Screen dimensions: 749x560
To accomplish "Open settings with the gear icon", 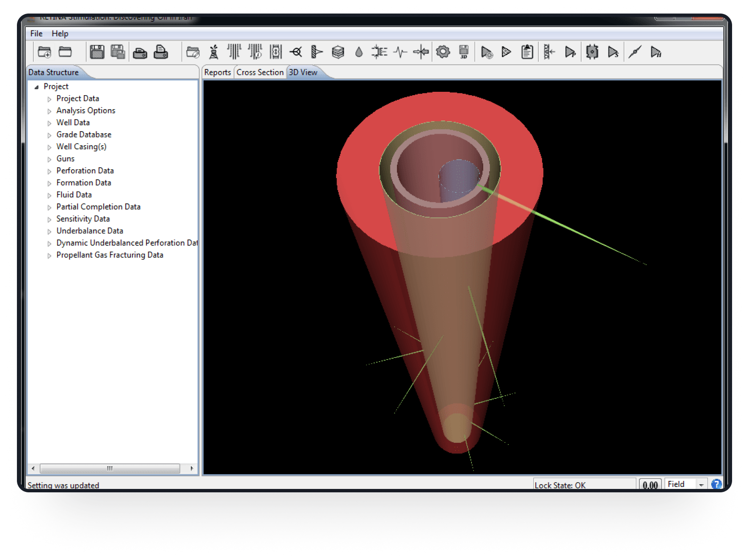I will [x=443, y=52].
